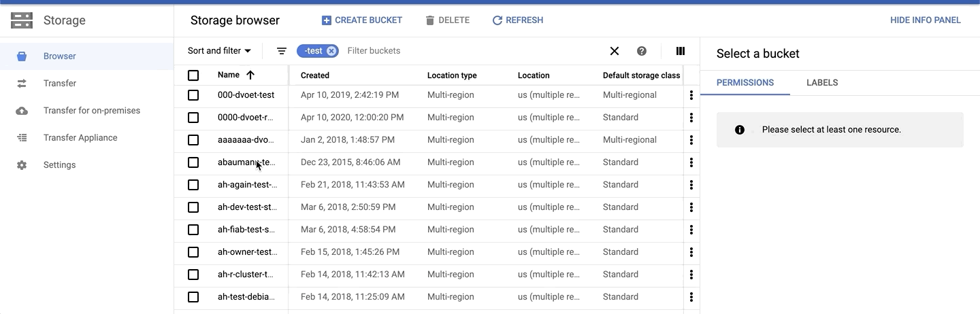Select checkbox for ah-again-test-... bucket
Screen dimensions: 980x314
[193, 185]
